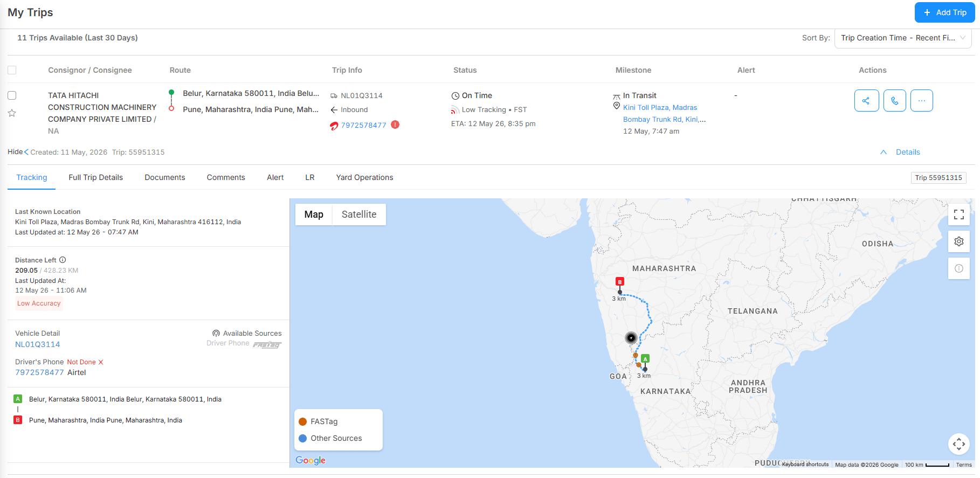Click the map info icon

[x=958, y=268]
